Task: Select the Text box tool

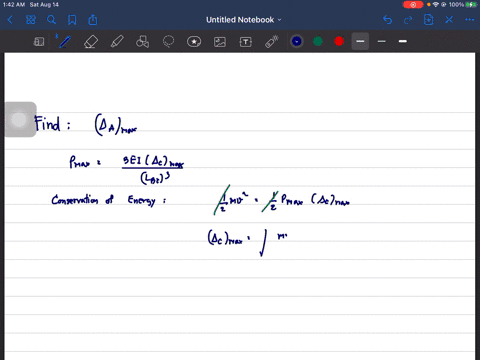Action: click(x=246, y=42)
